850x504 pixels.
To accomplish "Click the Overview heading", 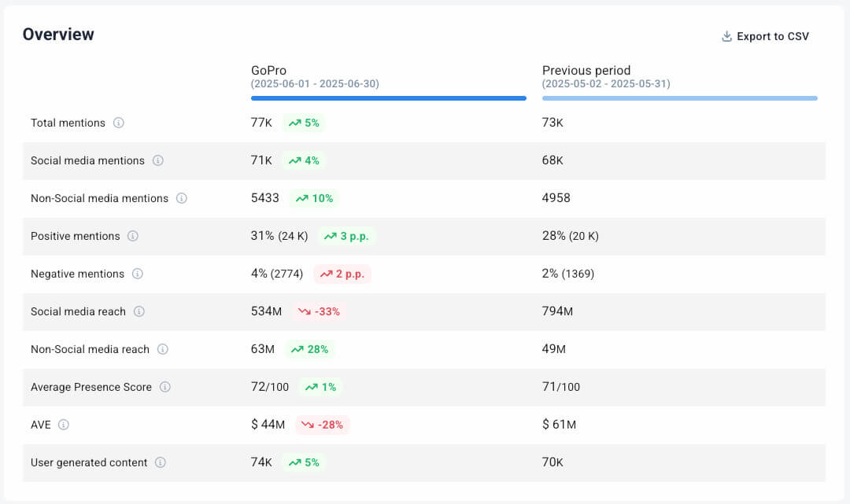I will pyautogui.click(x=58, y=34).
